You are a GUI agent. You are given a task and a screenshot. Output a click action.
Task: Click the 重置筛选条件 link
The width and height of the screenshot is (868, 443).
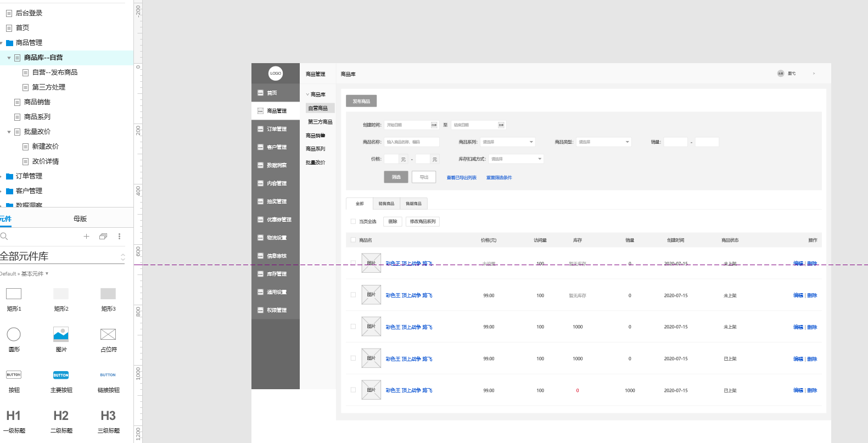point(499,178)
